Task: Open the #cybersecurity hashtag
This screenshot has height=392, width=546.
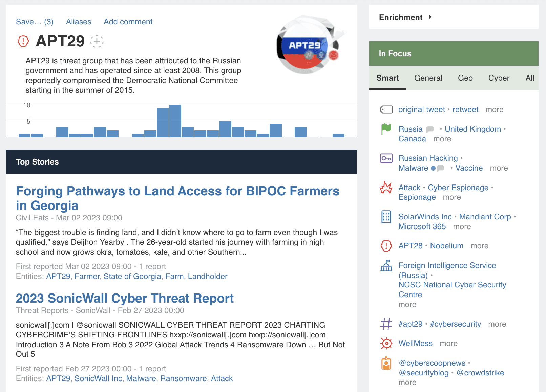Action: click(x=456, y=324)
